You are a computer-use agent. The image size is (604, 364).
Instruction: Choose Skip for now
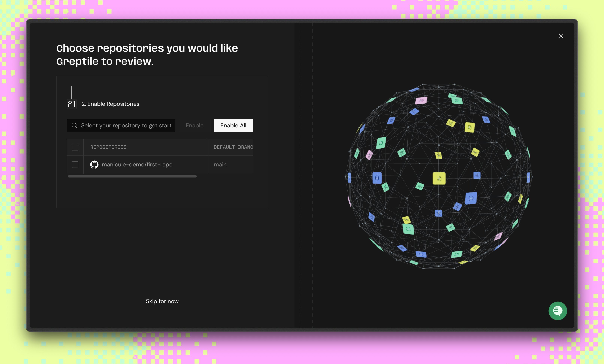pyautogui.click(x=162, y=301)
